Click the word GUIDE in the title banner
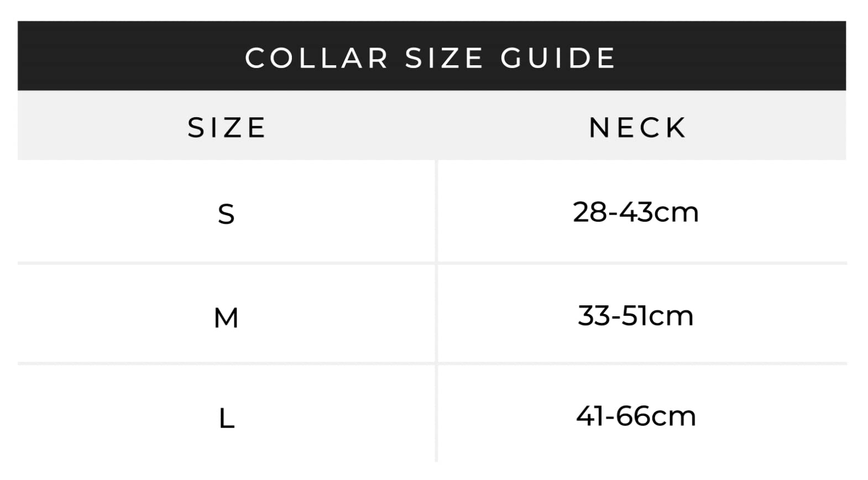 click(x=558, y=58)
